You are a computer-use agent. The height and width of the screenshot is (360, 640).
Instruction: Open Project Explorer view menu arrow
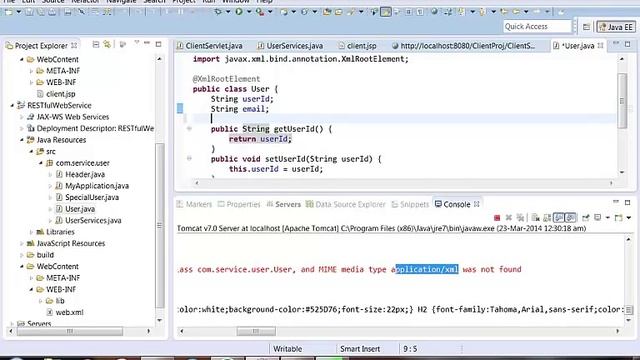tap(137, 42)
